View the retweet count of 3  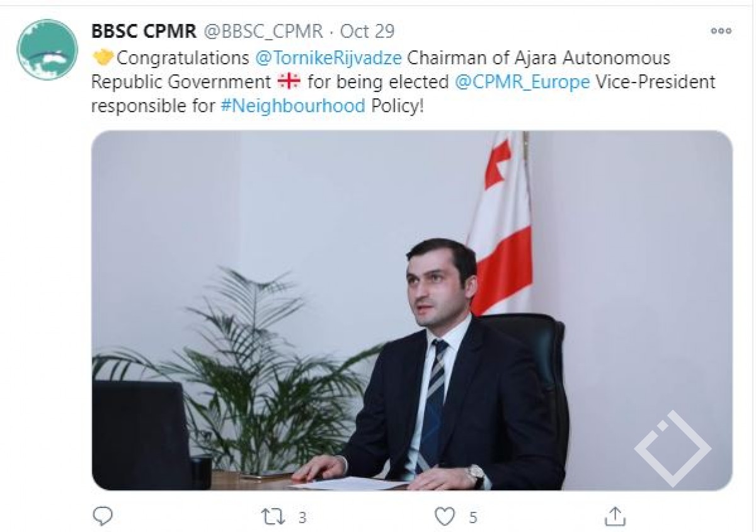[302, 518]
